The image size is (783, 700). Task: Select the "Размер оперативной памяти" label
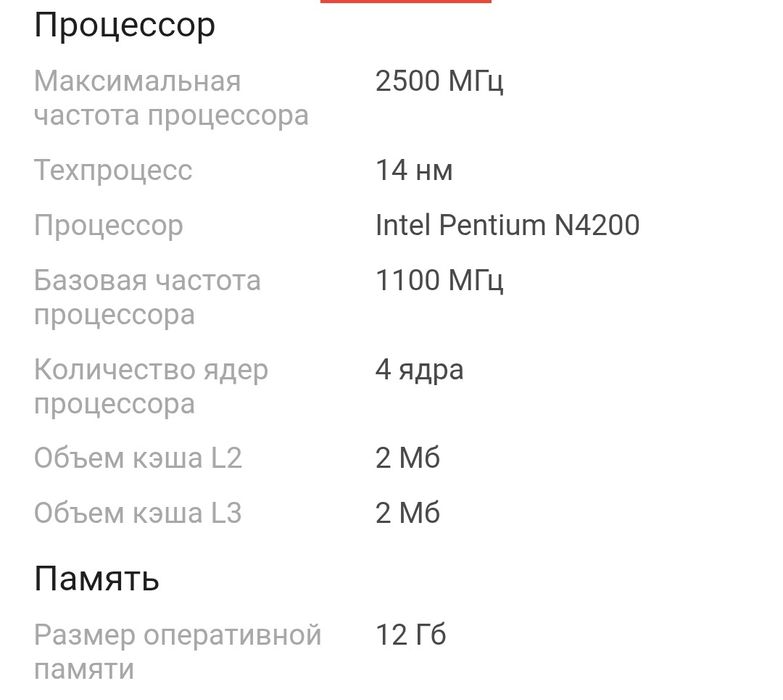tap(177, 651)
